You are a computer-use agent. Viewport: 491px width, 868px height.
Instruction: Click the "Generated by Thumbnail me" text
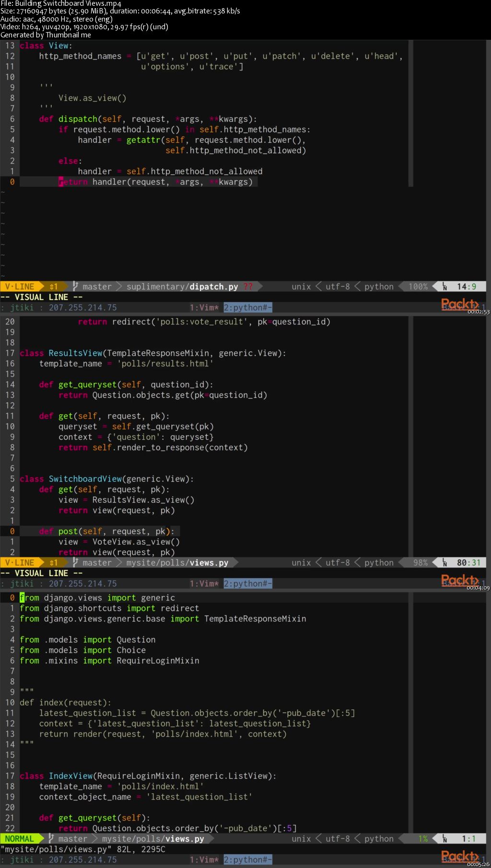[x=46, y=35]
